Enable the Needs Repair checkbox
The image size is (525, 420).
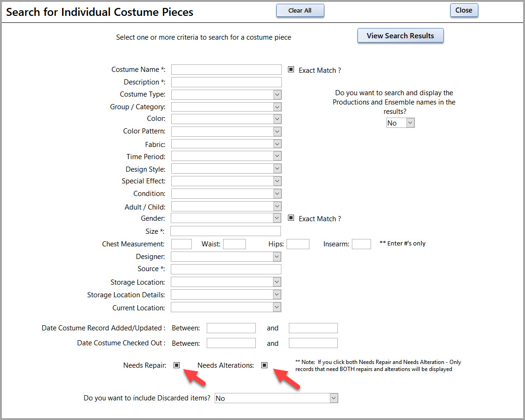pyautogui.click(x=176, y=365)
